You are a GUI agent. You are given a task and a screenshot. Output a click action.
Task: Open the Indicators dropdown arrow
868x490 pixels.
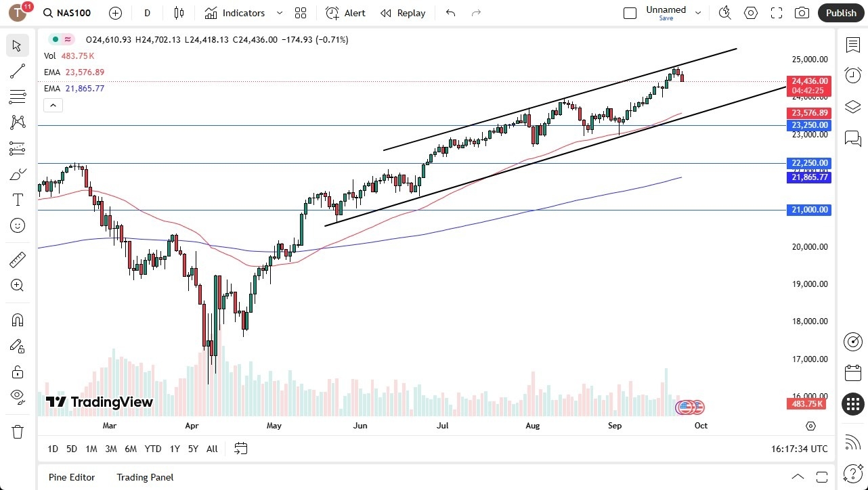click(x=278, y=13)
